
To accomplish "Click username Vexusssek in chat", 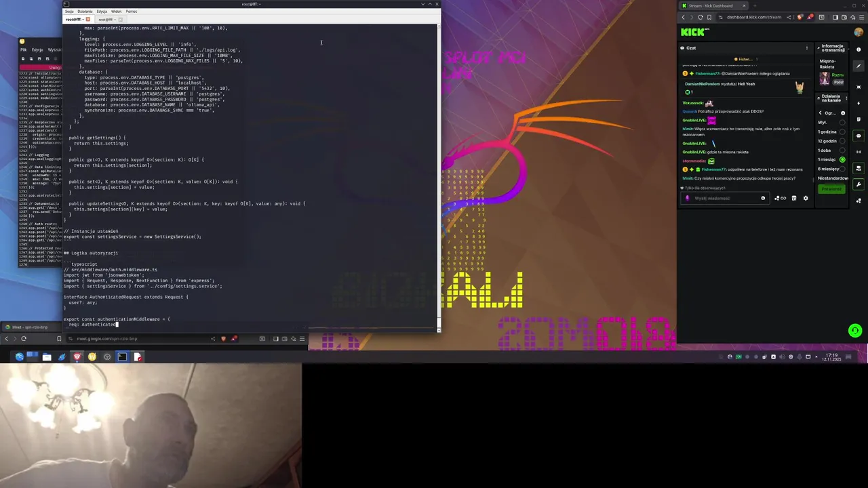I will pos(693,103).
